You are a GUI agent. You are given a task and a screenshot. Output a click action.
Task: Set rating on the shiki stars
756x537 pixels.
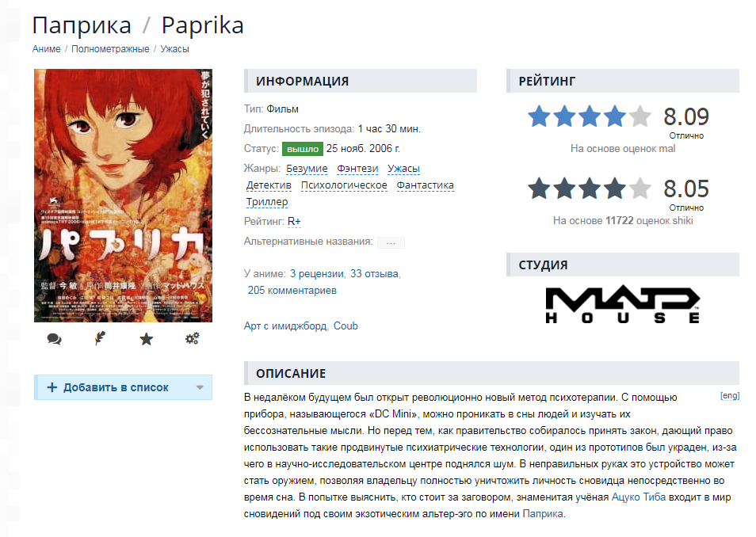coord(589,189)
